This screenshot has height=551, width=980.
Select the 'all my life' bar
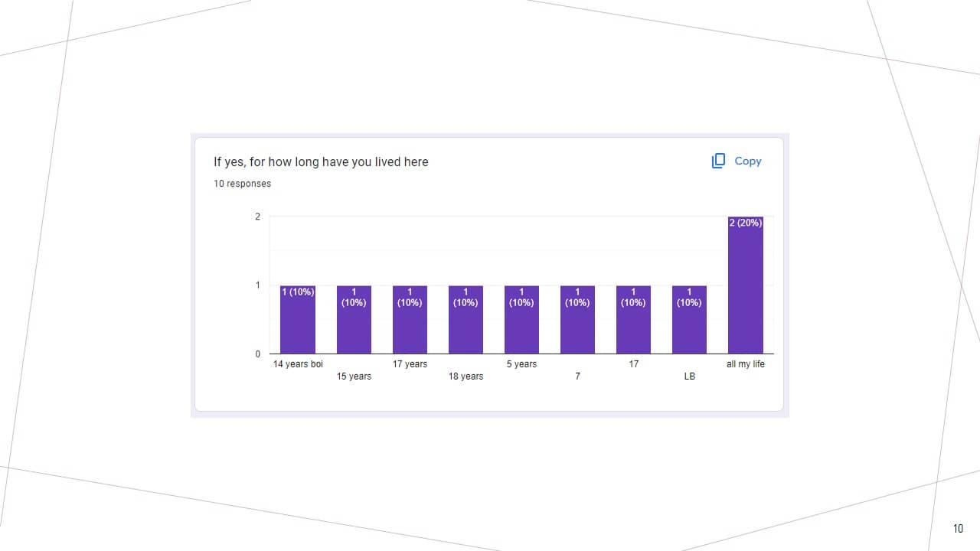click(x=745, y=291)
